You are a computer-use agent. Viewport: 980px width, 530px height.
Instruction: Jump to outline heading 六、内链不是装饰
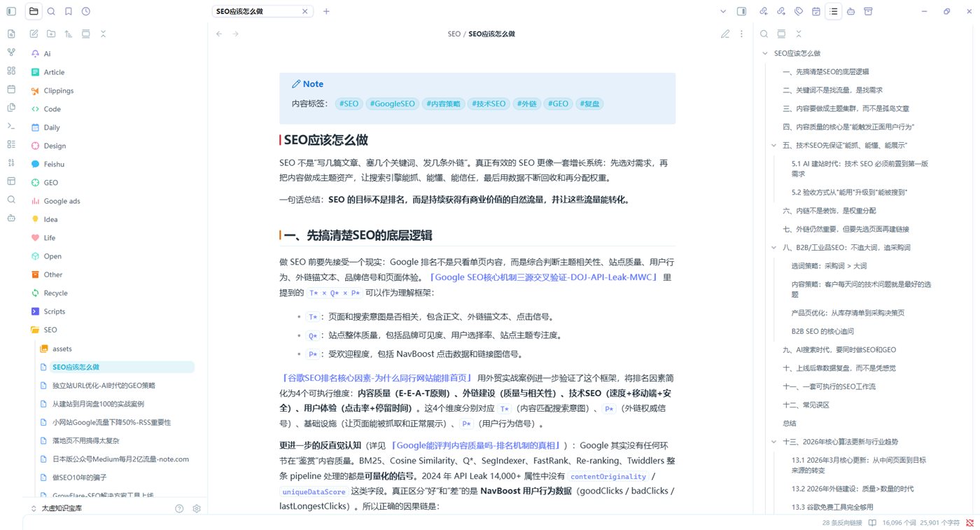829,210
